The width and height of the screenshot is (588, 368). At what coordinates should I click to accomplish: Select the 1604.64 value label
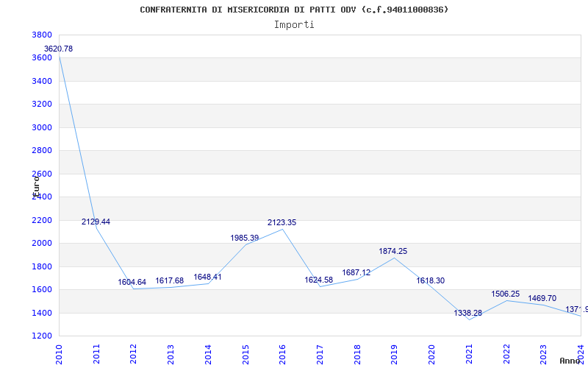(x=132, y=283)
